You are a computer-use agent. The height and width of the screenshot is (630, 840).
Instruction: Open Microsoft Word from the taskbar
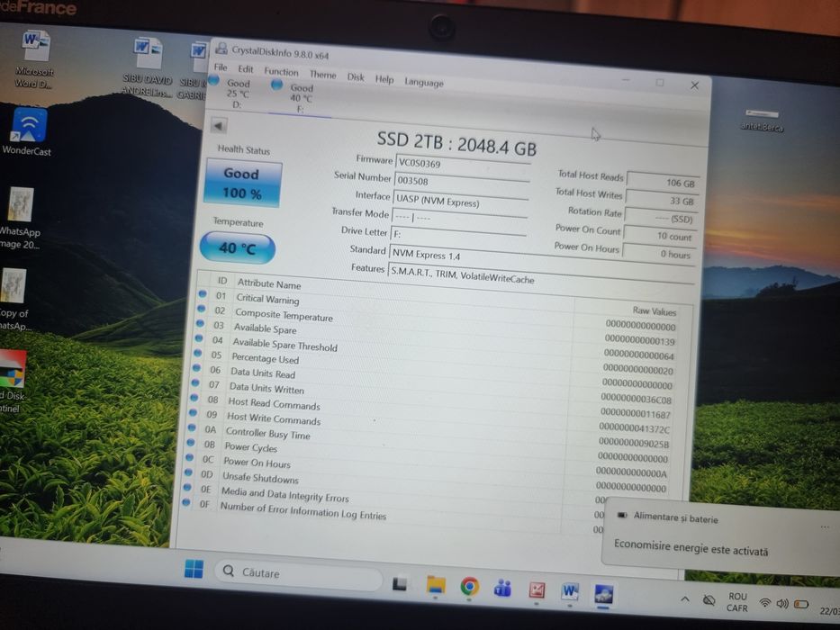click(x=570, y=592)
